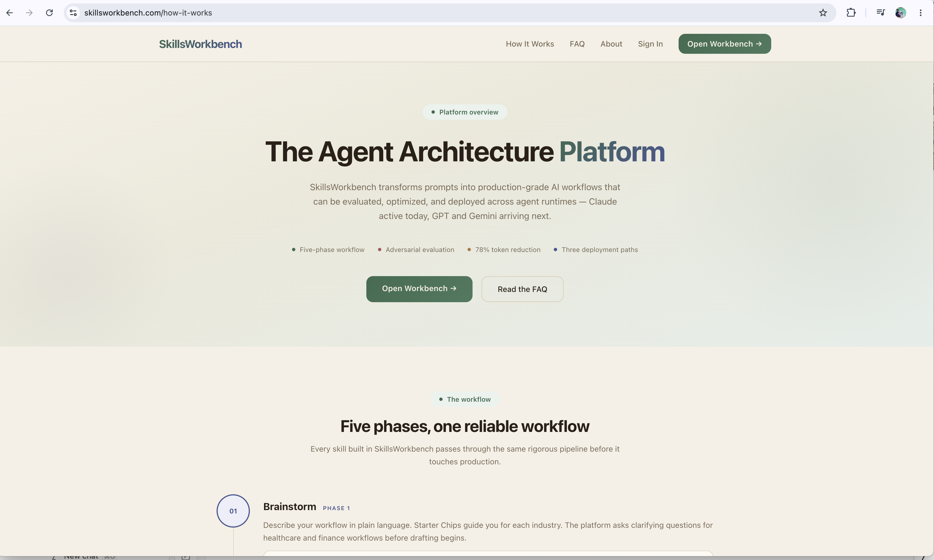The image size is (934, 560).
Task: Open the Chrome profile avatar
Action: tap(900, 13)
